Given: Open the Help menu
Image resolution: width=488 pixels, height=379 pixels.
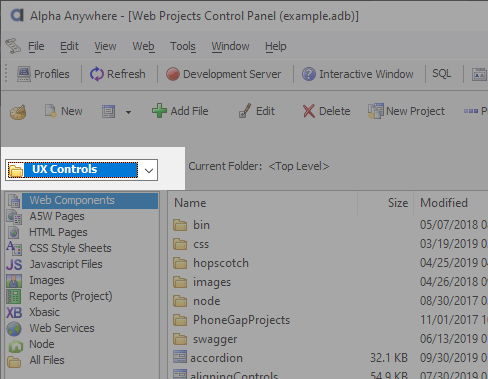Looking at the screenshot, I should (x=276, y=46).
